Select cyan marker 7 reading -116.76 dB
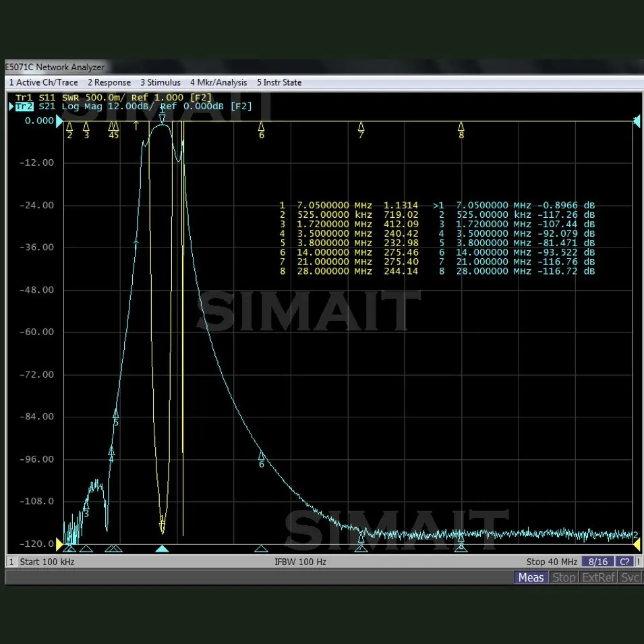644x644 pixels. click(x=566, y=262)
